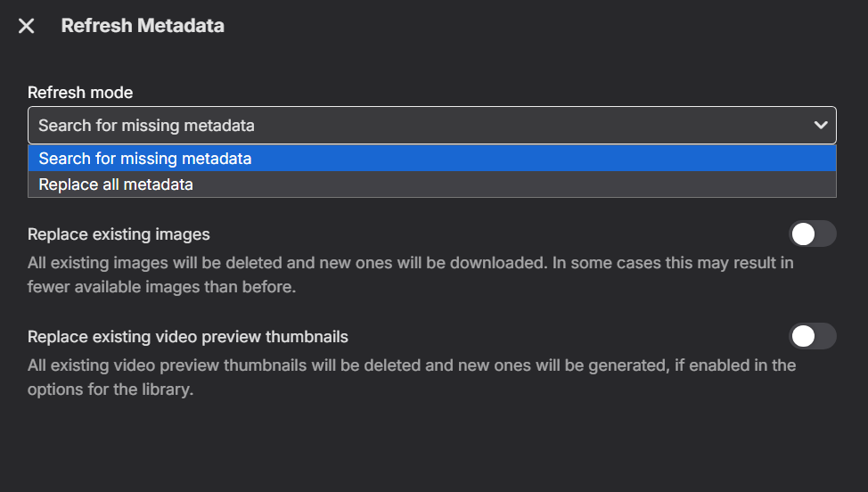
Task: Click the Replace existing images label text
Action: (119, 234)
